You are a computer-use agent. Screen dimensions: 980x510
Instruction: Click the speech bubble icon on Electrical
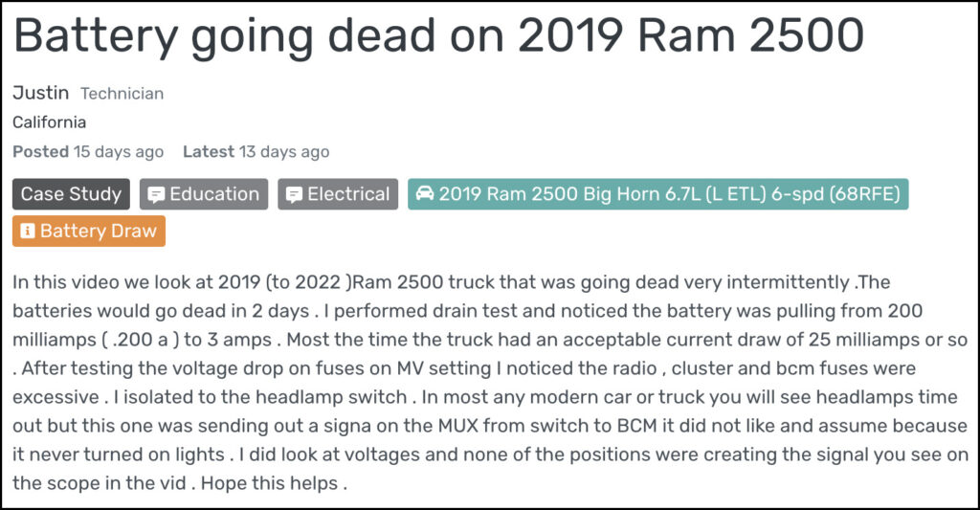tap(294, 195)
